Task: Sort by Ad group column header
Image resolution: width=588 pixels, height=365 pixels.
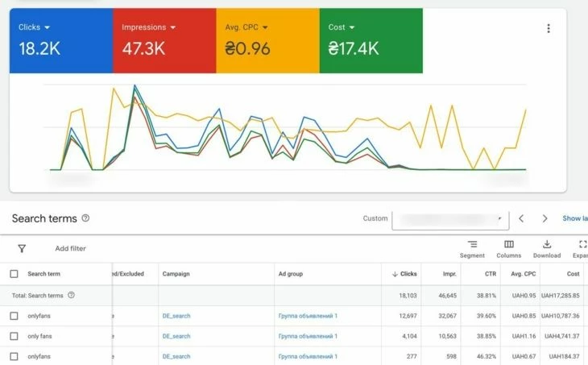Action: click(x=290, y=274)
